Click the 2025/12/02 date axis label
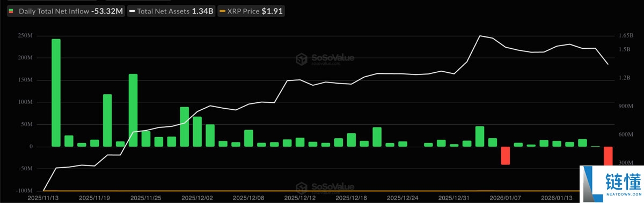The image size is (644, 203). pos(197,198)
